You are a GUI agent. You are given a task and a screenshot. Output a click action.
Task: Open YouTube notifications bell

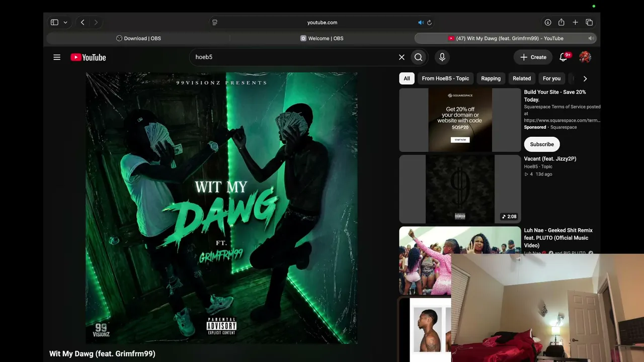coord(563,57)
